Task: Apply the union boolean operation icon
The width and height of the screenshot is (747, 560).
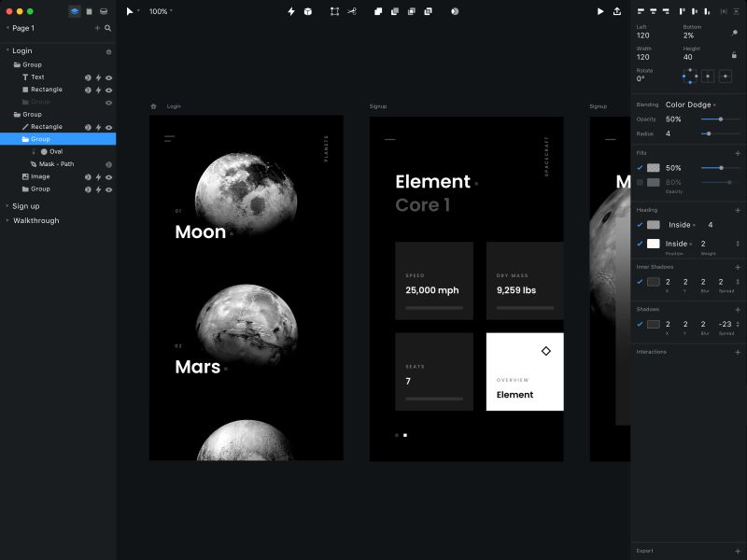Action: click(378, 11)
